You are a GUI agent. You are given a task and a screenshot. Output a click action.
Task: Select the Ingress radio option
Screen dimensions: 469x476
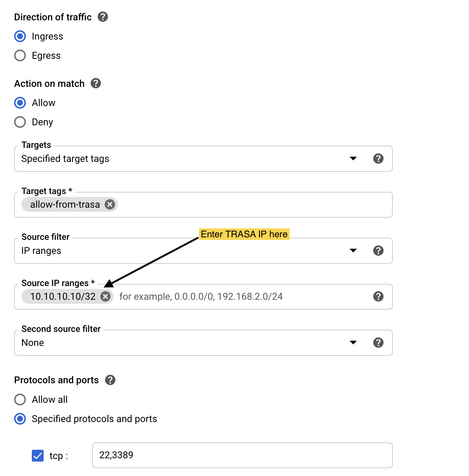pos(20,36)
